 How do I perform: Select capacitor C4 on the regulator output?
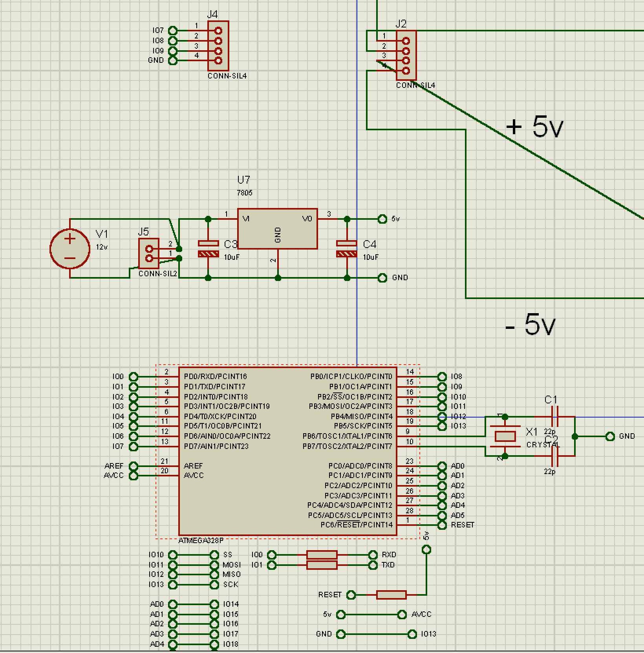(347, 249)
